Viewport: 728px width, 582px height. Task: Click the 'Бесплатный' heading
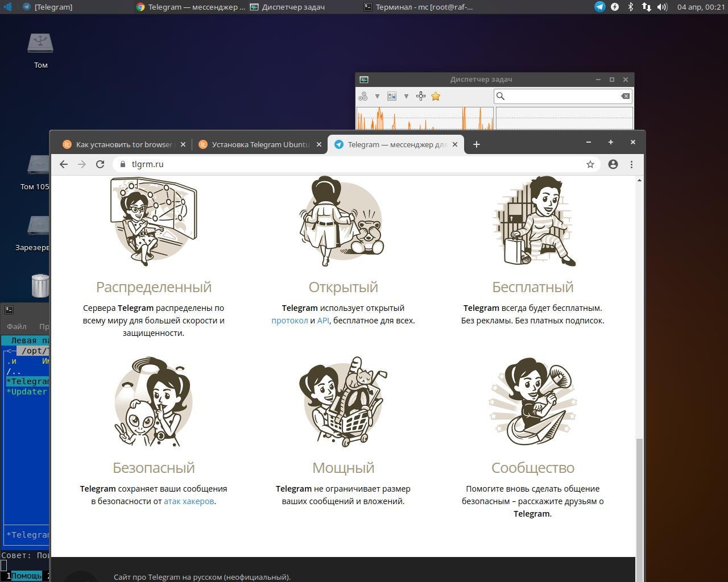tap(533, 287)
